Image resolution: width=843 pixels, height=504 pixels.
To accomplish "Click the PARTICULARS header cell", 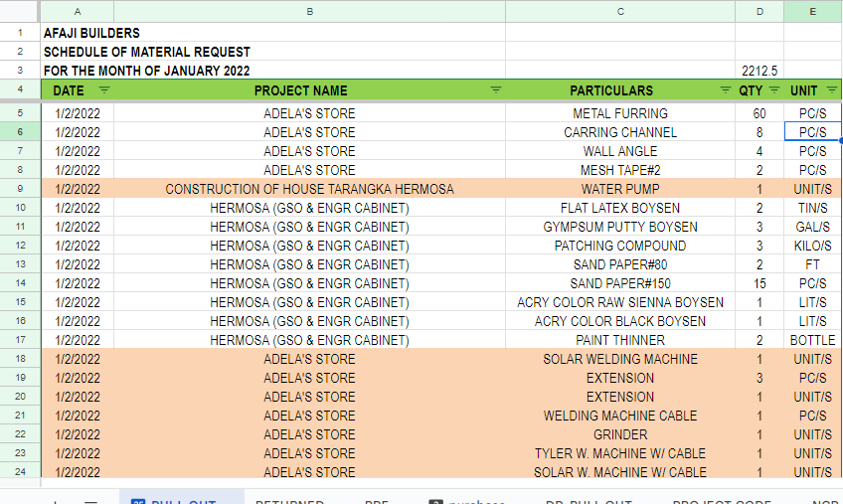I will pos(620,90).
